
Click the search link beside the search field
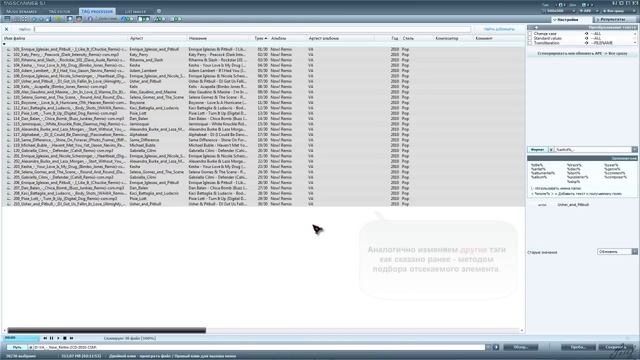499,29
